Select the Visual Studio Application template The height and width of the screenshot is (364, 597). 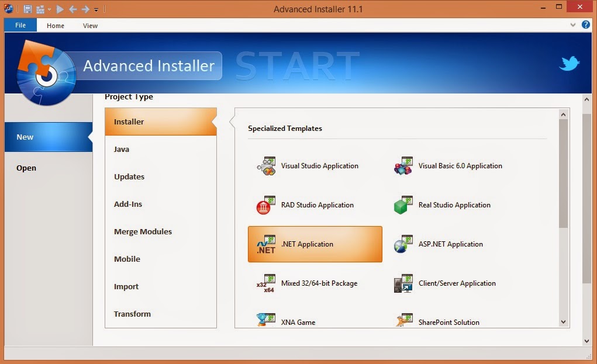(x=319, y=166)
